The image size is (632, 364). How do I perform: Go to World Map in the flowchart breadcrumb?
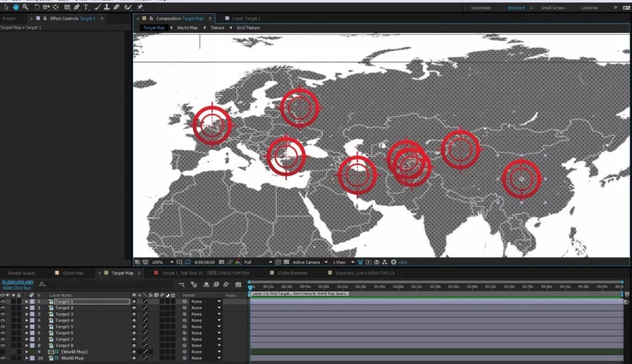(187, 28)
